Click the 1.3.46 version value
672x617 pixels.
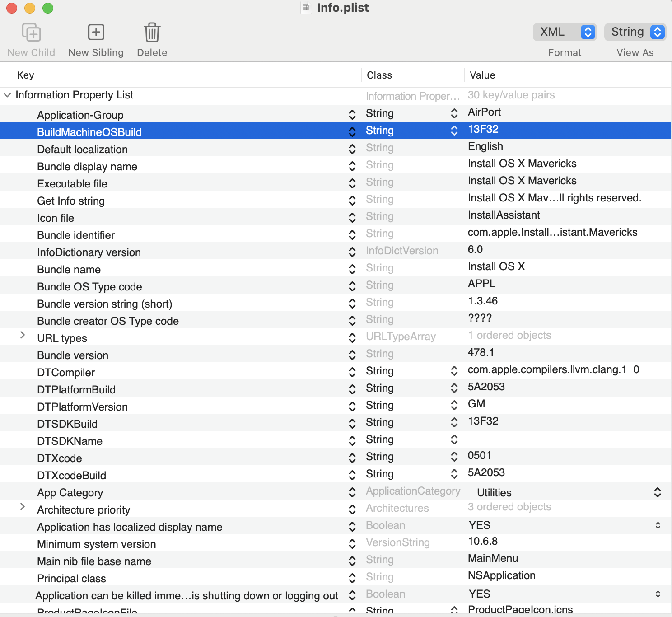(x=483, y=301)
